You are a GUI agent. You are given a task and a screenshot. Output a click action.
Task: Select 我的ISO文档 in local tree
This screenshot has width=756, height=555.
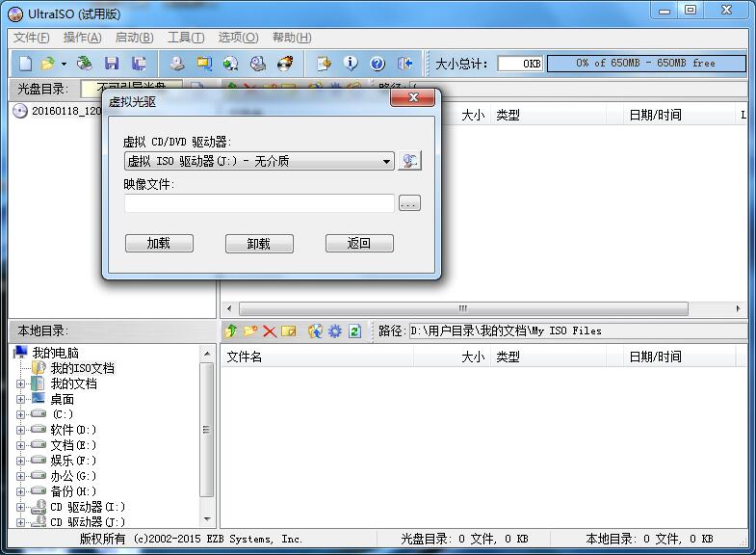click(83, 368)
